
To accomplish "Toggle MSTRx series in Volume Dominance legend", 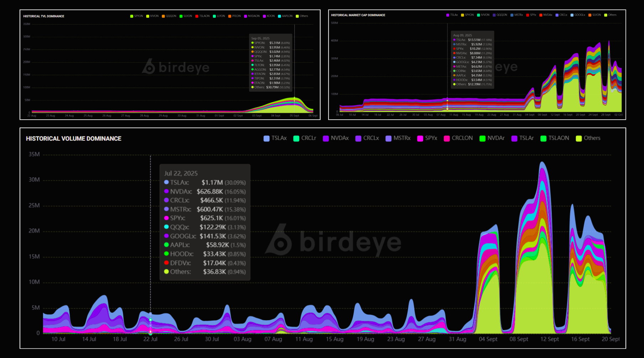I will [398, 138].
